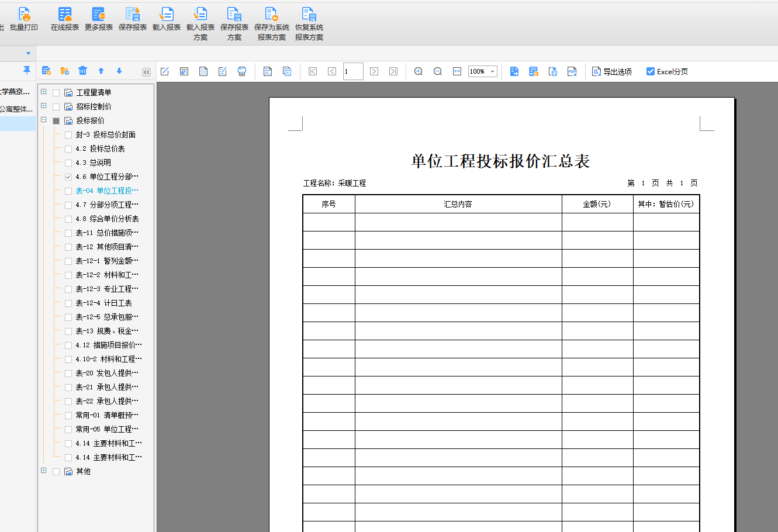Check the 工程量清单 folder checkbox
778x532 pixels.
pos(56,92)
